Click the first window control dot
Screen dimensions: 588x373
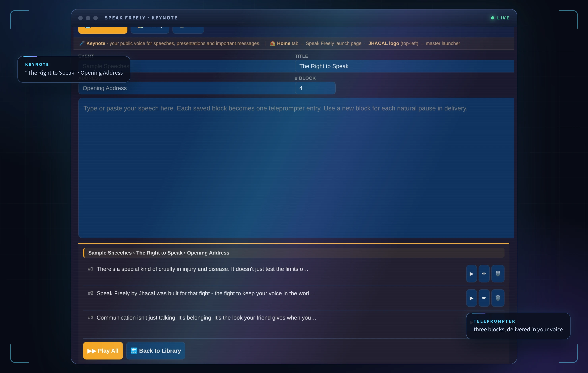[x=80, y=18]
